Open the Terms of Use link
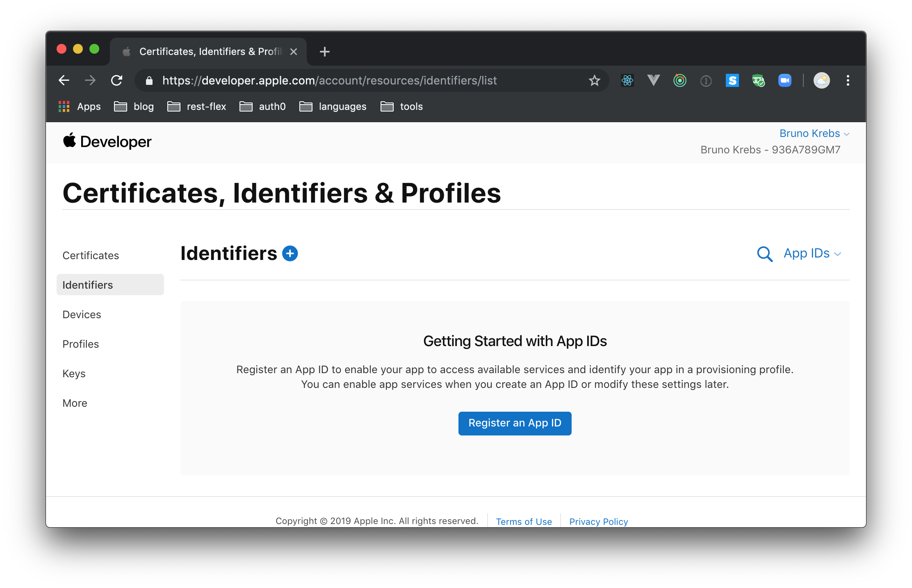Viewport: 912px width, 588px height. tap(524, 522)
